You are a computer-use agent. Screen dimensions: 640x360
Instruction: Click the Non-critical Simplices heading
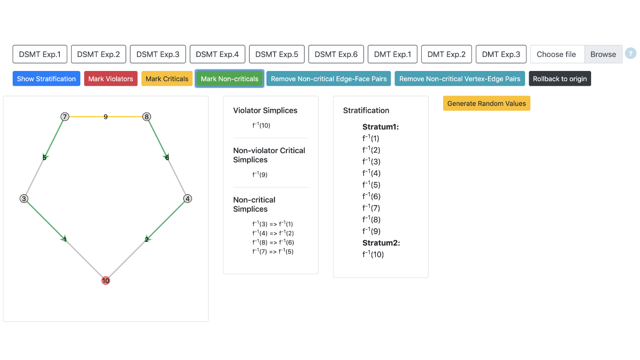pyautogui.click(x=254, y=204)
